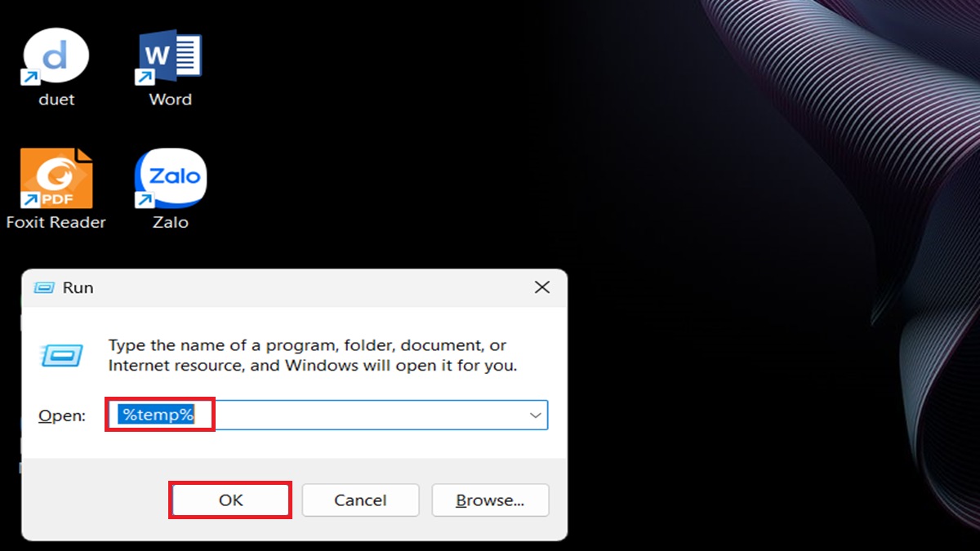
Task: Dismiss the dialog with Cancel
Action: [x=360, y=500]
